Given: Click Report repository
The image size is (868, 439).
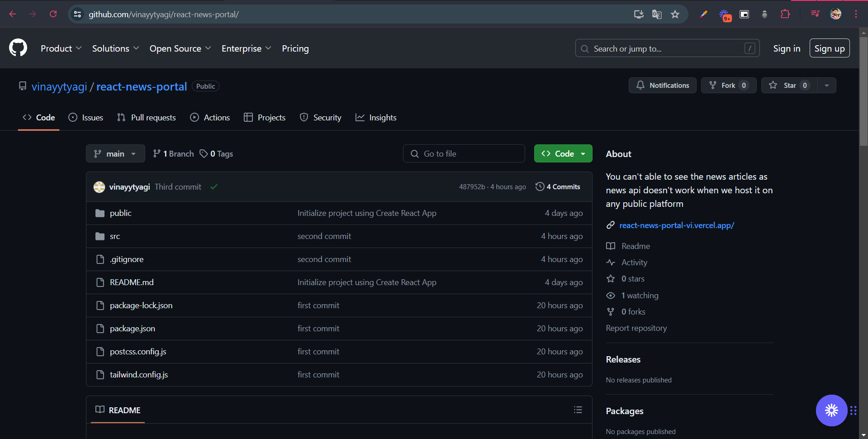Looking at the screenshot, I should coord(636,328).
